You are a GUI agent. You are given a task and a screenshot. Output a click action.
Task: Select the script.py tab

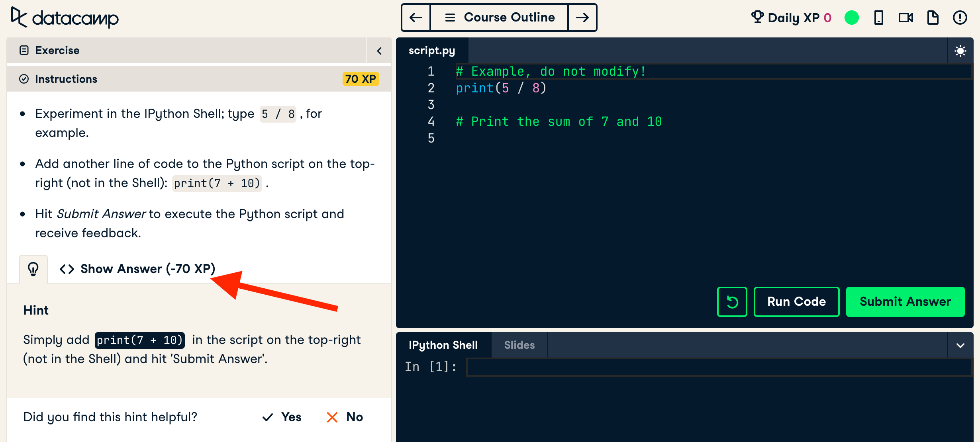coord(432,51)
